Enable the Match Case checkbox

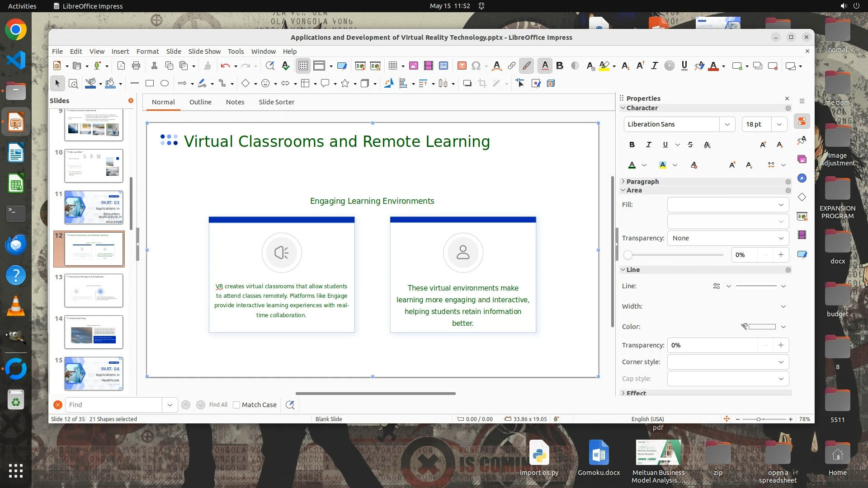[x=236, y=405]
